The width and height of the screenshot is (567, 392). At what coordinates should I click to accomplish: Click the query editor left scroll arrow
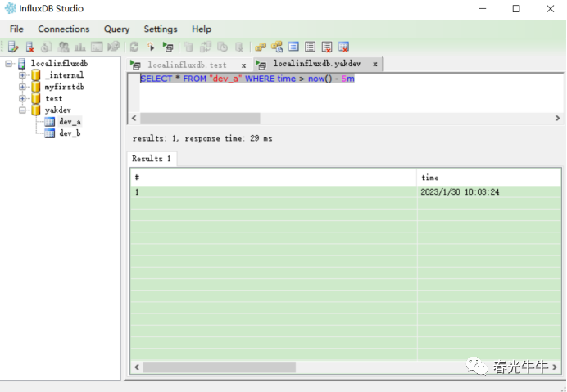pyautogui.click(x=134, y=118)
